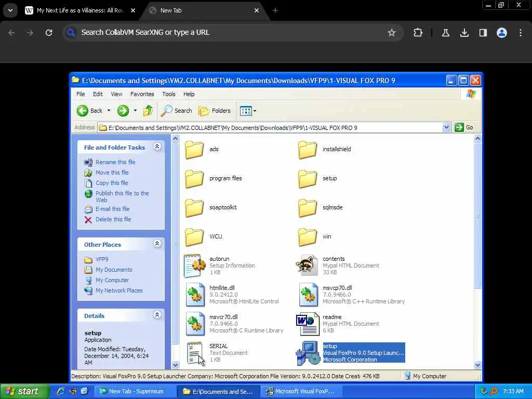The width and height of the screenshot is (532, 399).
Task: Click Move this file link
Action: coord(112,172)
